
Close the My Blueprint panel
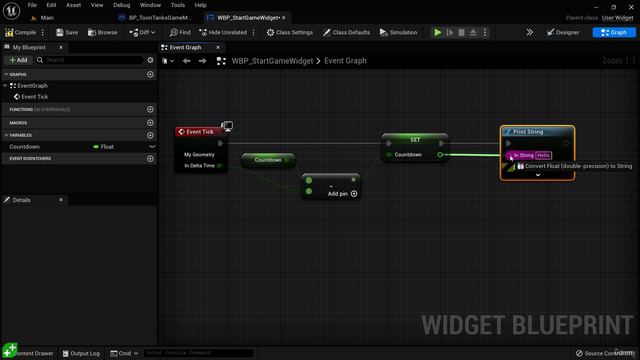coord(61,47)
